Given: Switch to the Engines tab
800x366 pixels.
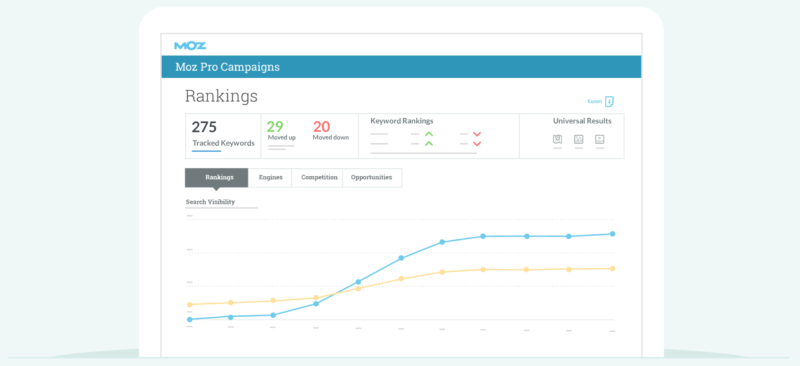Looking at the screenshot, I should pos(270,178).
